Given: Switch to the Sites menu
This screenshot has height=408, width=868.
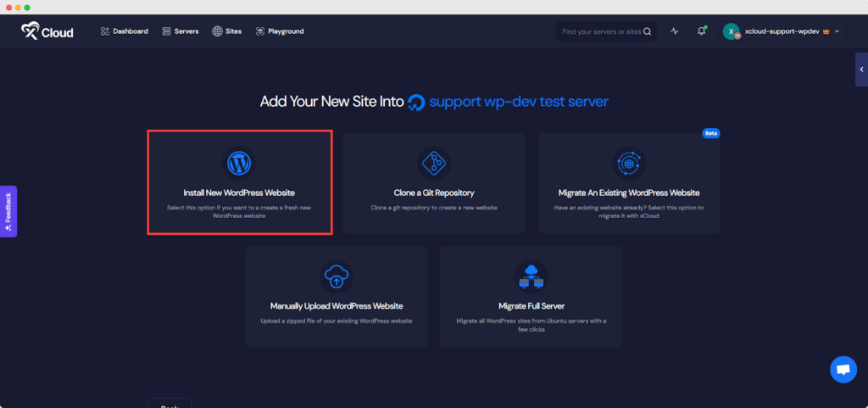Looking at the screenshot, I should (226, 31).
